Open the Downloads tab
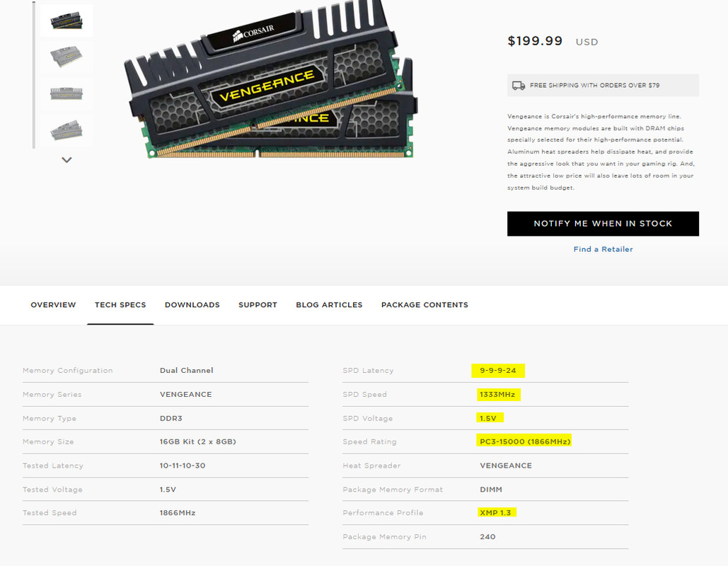The image size is (728, 566). [x=192, y=305]
